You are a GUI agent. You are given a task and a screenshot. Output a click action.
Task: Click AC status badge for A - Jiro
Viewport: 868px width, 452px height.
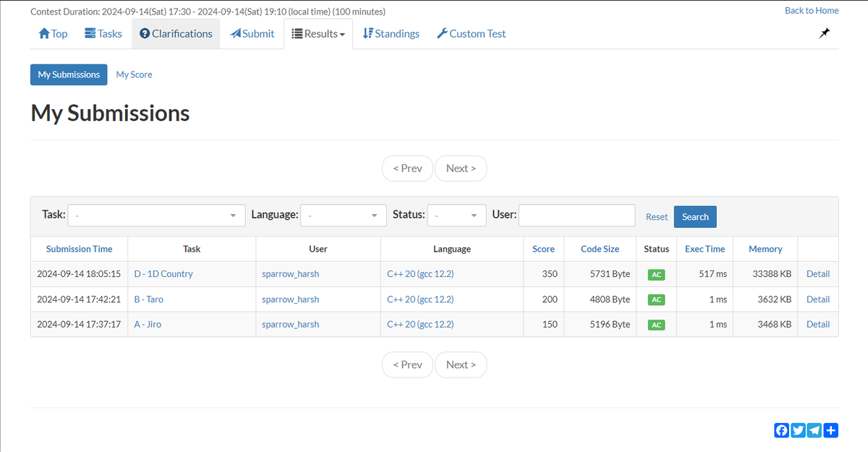coord(656,325)
